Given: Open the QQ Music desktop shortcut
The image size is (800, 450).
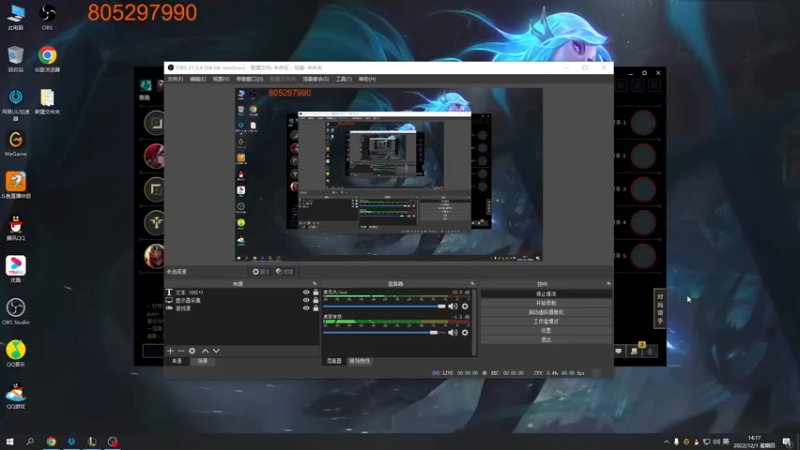Looking at the screenshot, I should (x=16, y=354).
